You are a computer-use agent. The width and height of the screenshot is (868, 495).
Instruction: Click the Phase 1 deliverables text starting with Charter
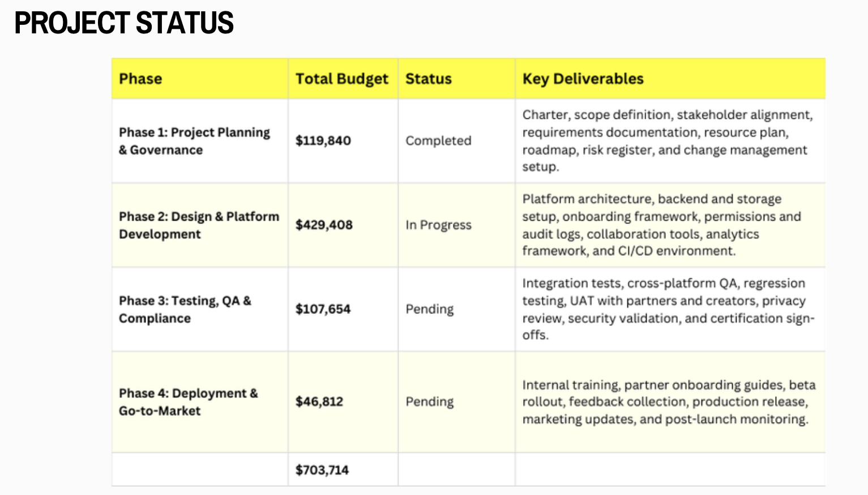point(667,141)
